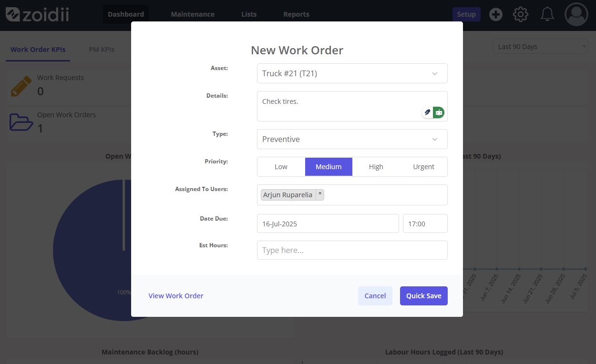Image resolution: width=596 pixels, height=364 pixels.
Task: Click the green robot assistant icon
Action: [x=439, y=112]
